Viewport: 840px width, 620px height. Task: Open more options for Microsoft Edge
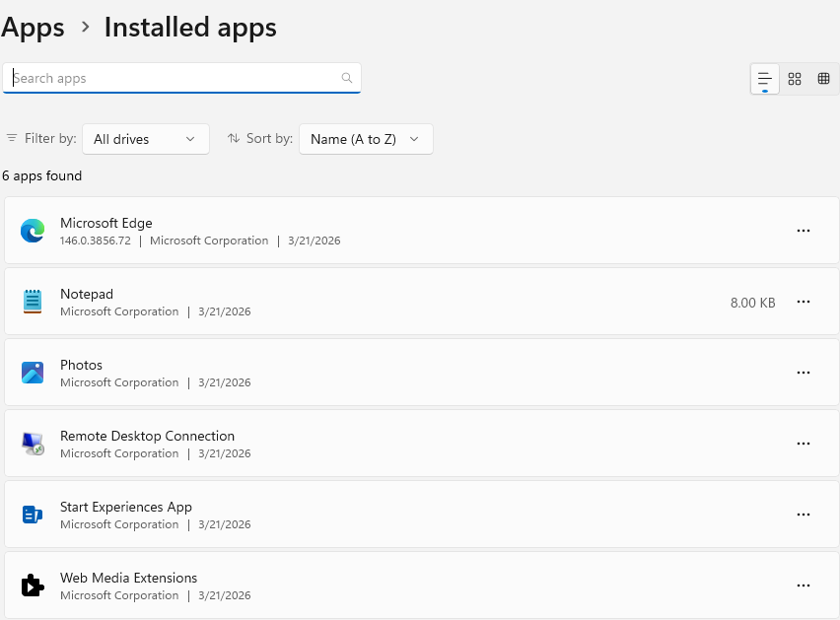tap(804, 231)
